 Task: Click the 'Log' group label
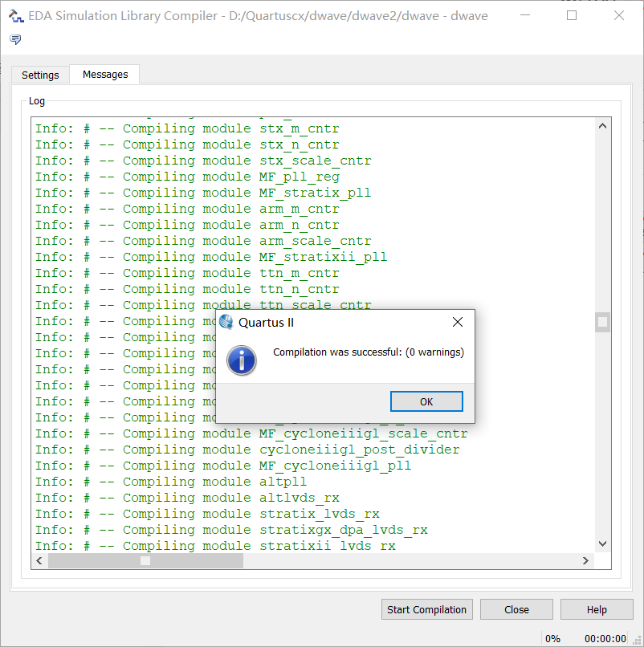coord(37,101)
